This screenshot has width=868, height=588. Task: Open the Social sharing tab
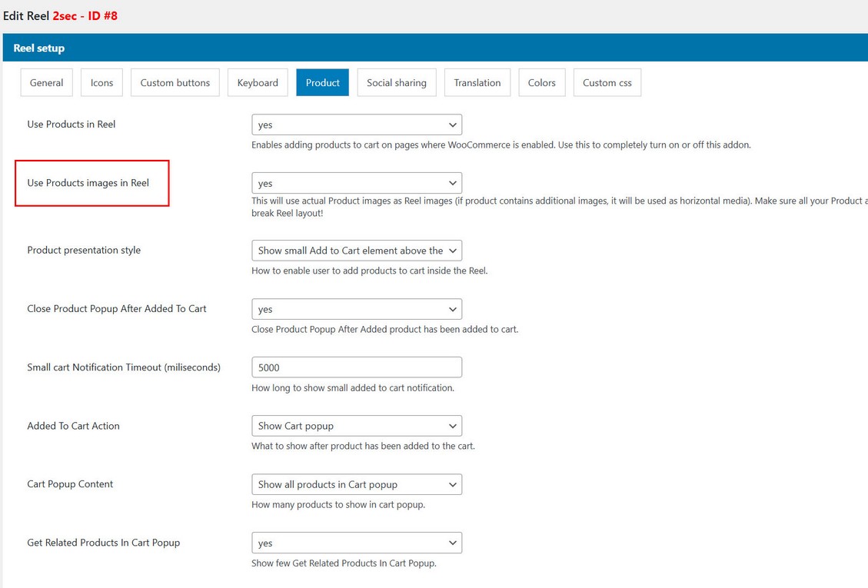pos(396,83)
